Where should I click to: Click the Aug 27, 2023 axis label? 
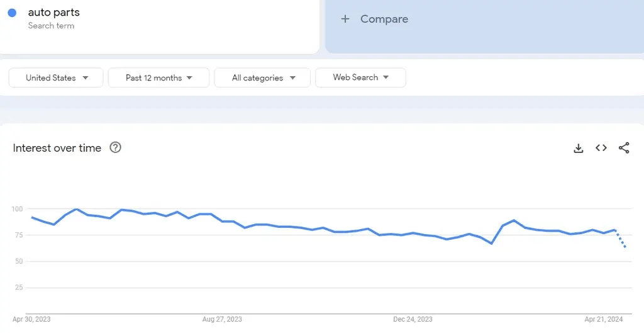[x=222, y=319]
